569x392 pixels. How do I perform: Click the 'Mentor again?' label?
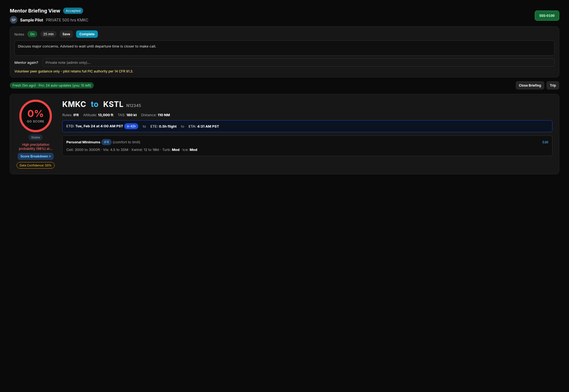[x=26, y=63]
